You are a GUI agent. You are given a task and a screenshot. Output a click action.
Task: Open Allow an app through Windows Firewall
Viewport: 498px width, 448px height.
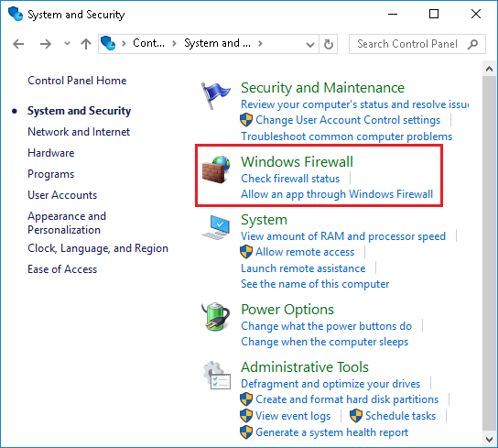337,194
